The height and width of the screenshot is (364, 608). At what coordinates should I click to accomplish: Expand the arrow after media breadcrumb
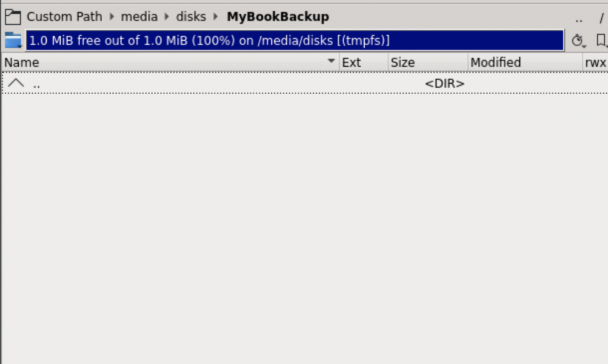click(167, 16)
